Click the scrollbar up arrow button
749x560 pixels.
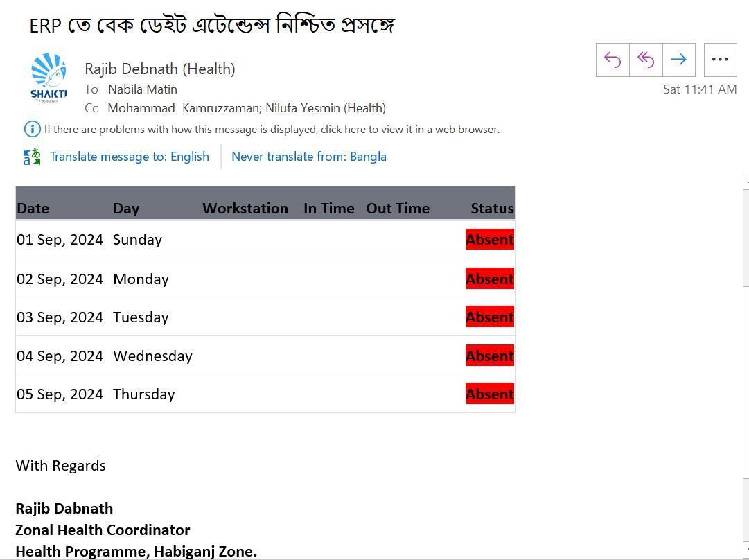click(x=746, y=182)
